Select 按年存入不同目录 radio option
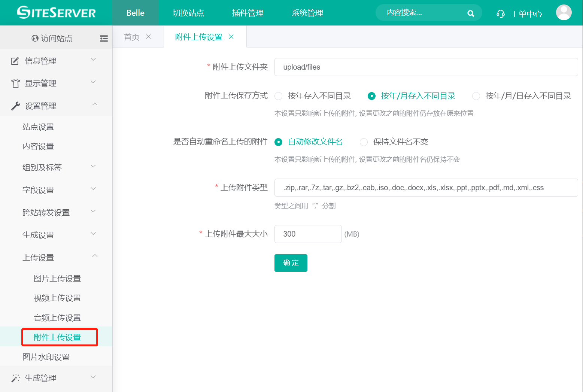 [x=279, y=96]
